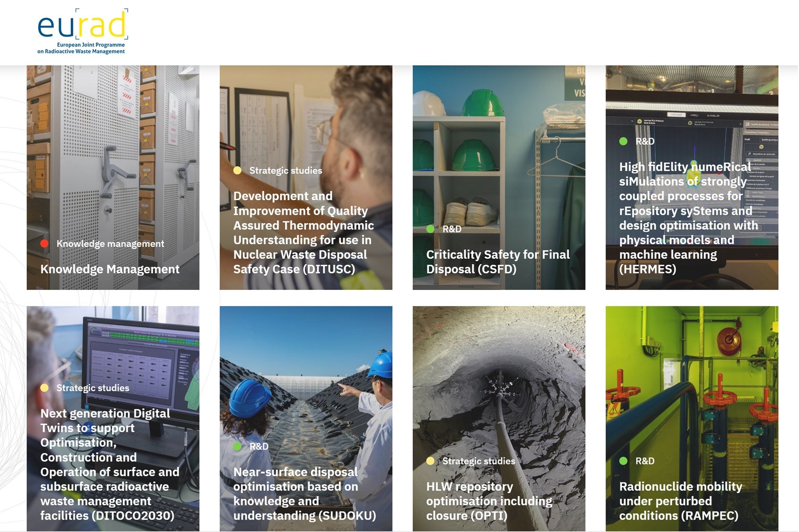Open the Knowledge Management card title
799x532 pixels.
point(110,269)
